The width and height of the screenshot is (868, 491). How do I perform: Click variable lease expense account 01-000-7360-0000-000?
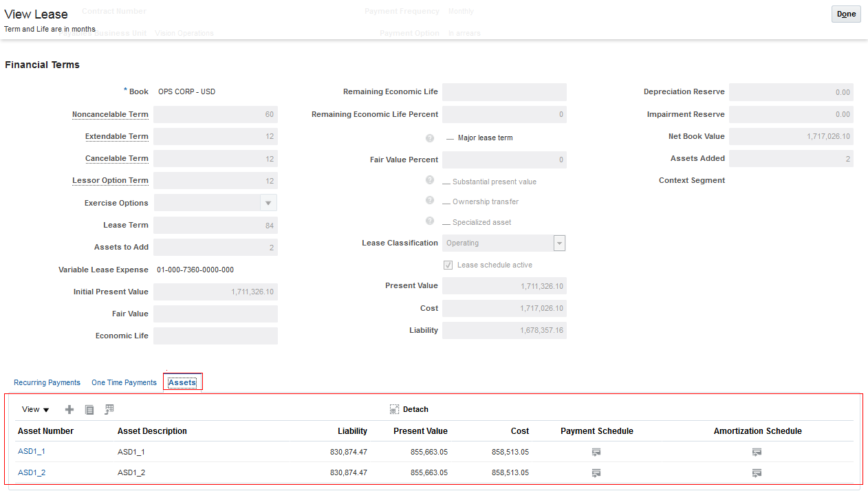[195, 270]
